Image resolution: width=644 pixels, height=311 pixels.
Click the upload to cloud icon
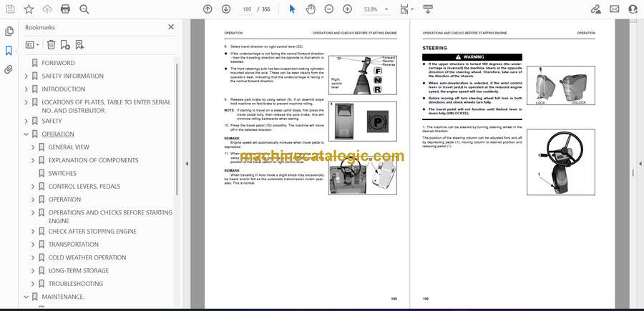coord(47,9)
